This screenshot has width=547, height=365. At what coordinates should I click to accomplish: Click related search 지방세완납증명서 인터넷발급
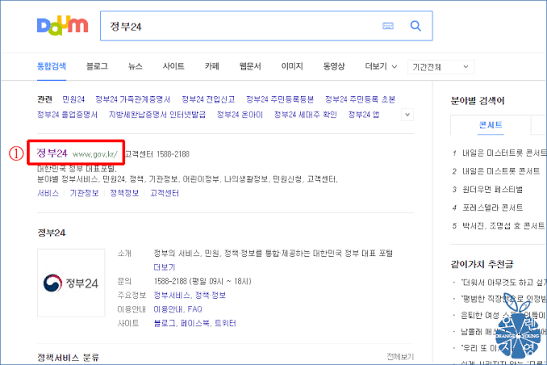point(157,115)
